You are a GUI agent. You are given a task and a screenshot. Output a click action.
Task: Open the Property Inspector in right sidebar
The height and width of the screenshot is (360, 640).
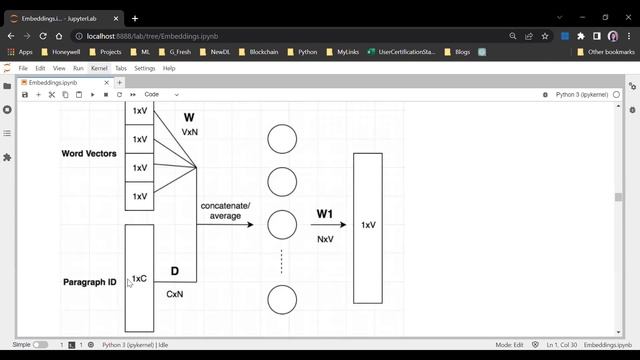pos(632,86)
